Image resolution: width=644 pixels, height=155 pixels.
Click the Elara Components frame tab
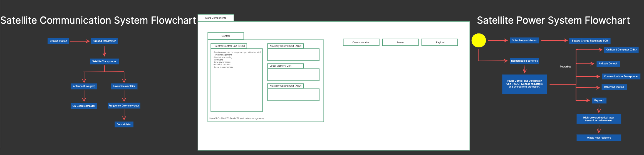coord(216,18)
